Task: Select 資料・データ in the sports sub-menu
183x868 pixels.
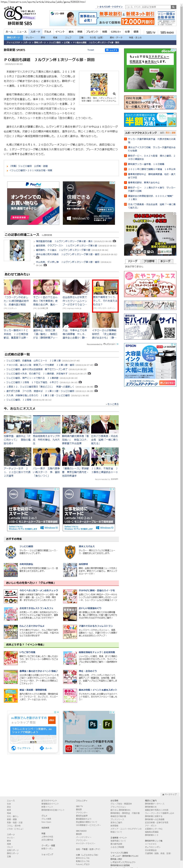Action: [x=116, y=37]
